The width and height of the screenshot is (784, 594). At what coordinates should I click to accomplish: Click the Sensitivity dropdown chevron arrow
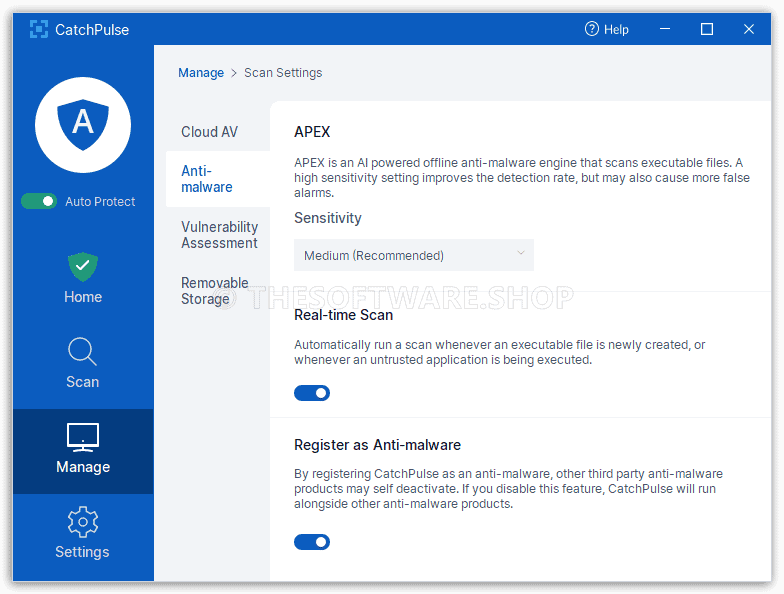tap(520, 253)
